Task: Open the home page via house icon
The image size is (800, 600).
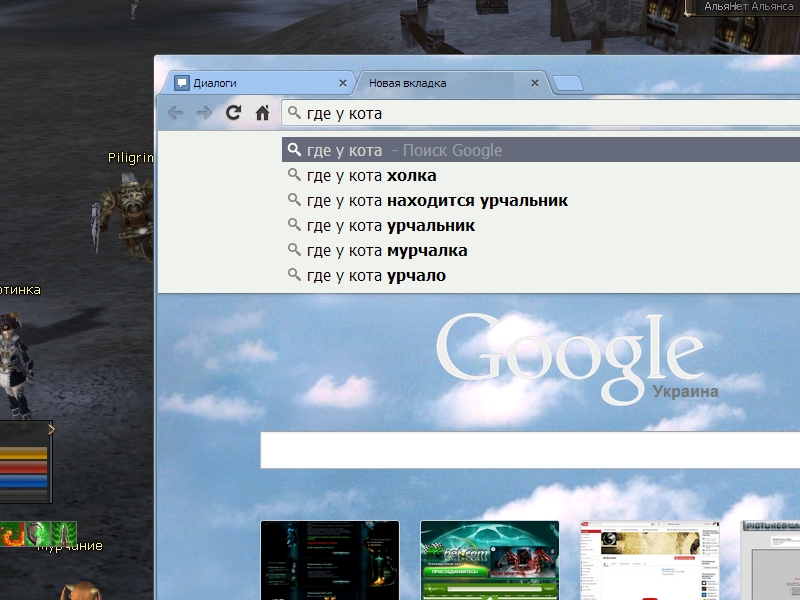Action: click(262, 112)
